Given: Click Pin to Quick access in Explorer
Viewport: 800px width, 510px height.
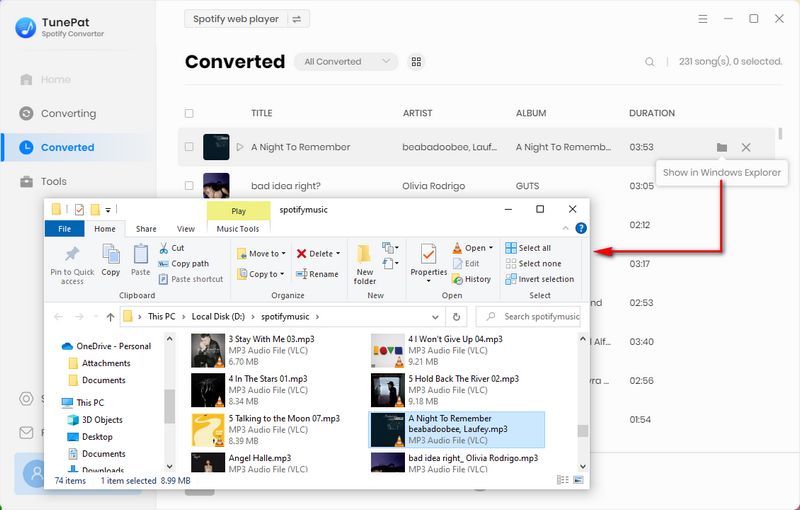Looking at the screenshot, I should click(x=72, y=265).
